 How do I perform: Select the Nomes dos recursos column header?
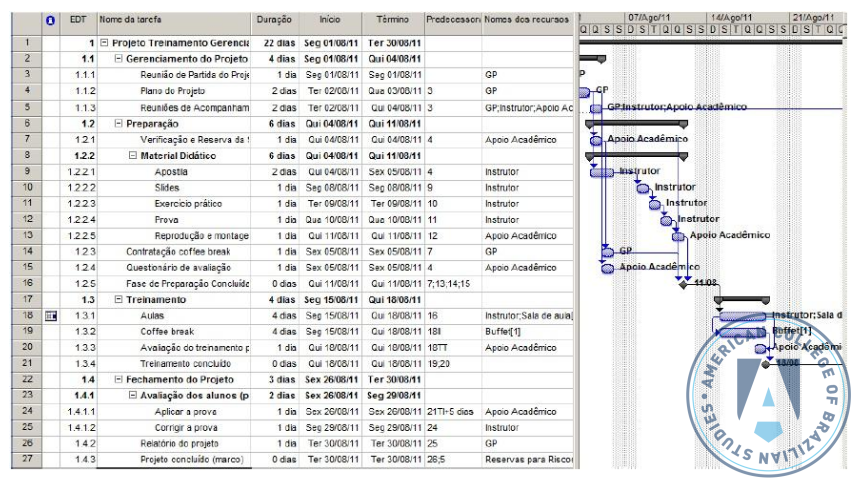pyautogui.click(x=527, y=24)
